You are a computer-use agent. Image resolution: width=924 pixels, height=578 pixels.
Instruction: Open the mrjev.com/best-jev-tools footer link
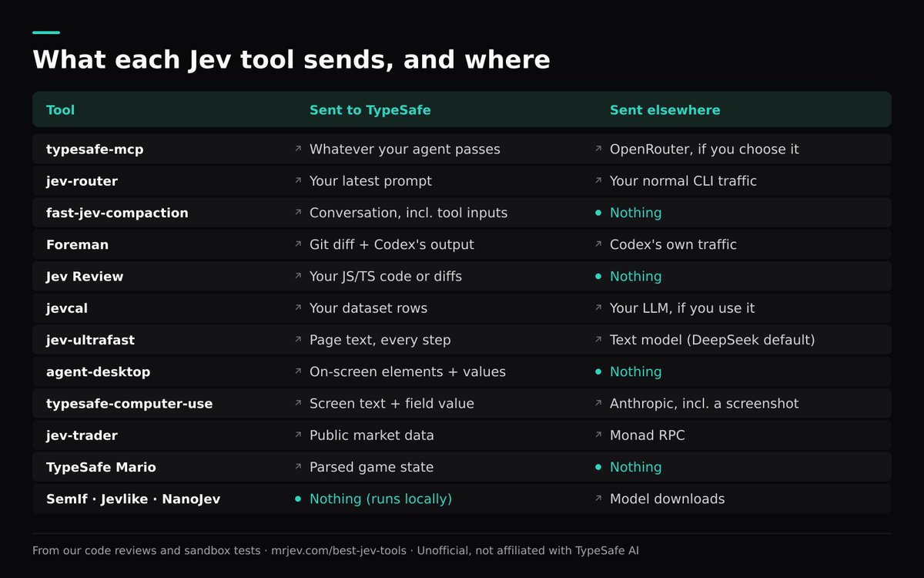pos(340,550)
